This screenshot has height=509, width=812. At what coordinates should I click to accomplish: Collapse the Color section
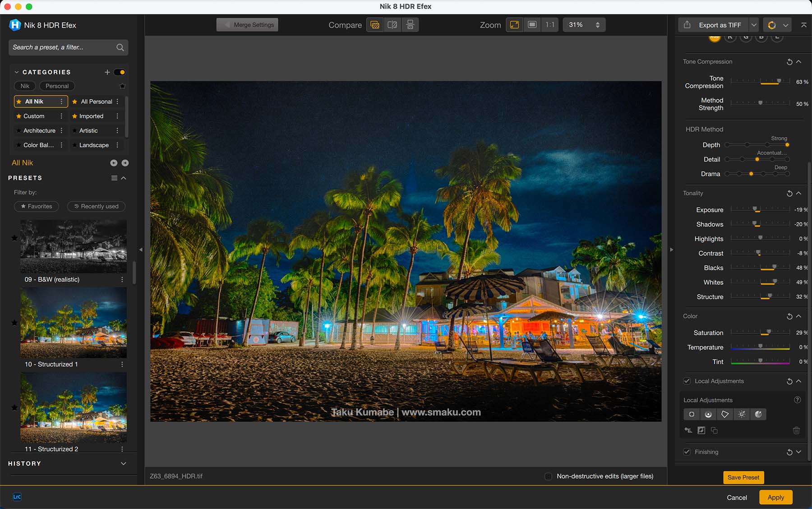click(798, 316)
